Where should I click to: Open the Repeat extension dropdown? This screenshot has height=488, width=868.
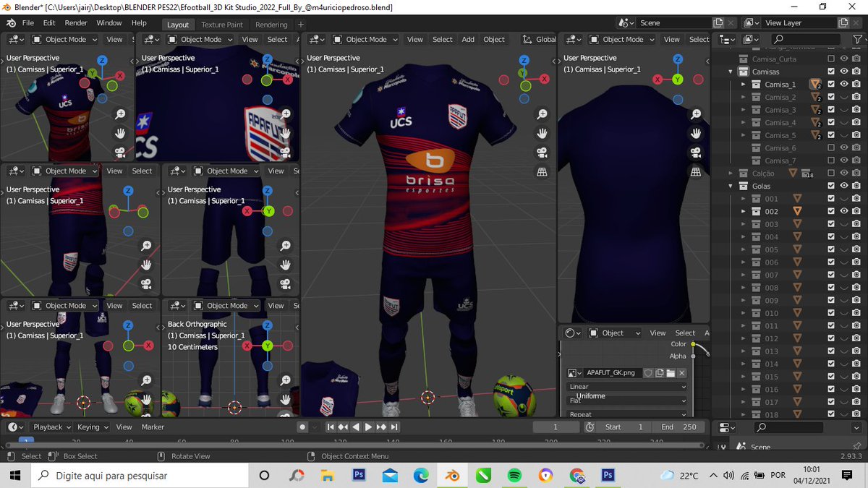(x=627, y=414)
